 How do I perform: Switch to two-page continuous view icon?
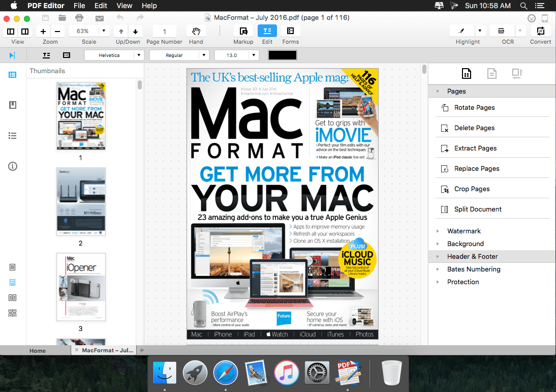click(x=12, y=313)
